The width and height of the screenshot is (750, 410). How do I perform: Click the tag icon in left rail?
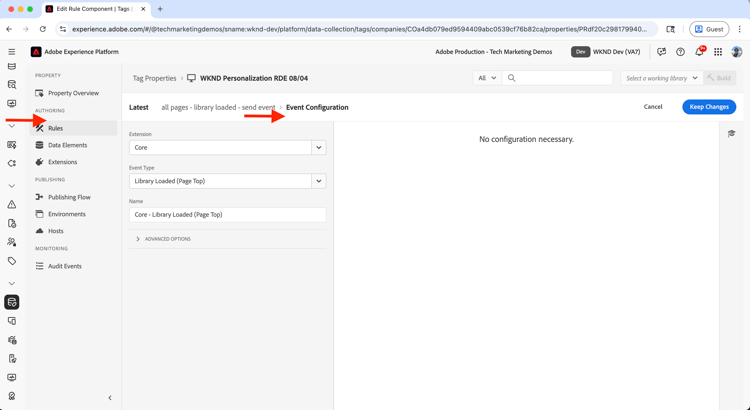[12, 261]
